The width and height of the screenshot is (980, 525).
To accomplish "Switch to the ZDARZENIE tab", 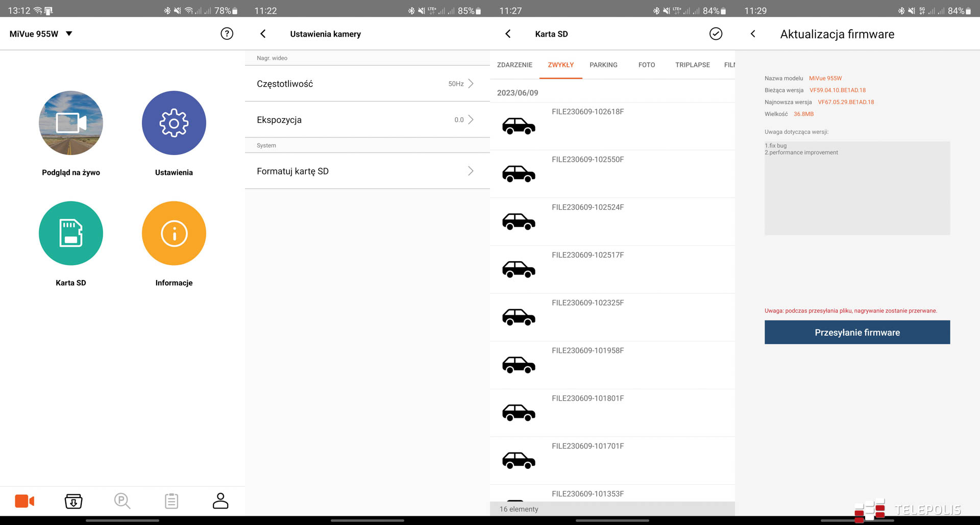I will (514, 65).
